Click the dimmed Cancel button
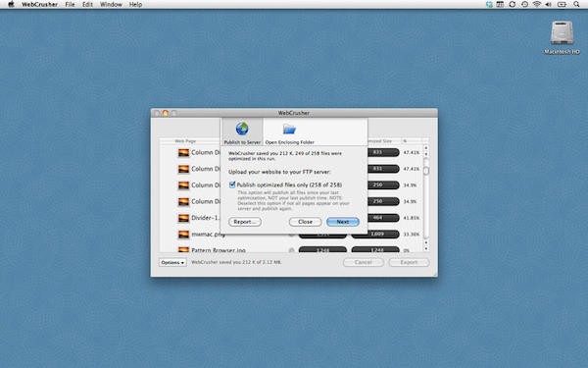 pyautogui.click(x=363, y=262)
